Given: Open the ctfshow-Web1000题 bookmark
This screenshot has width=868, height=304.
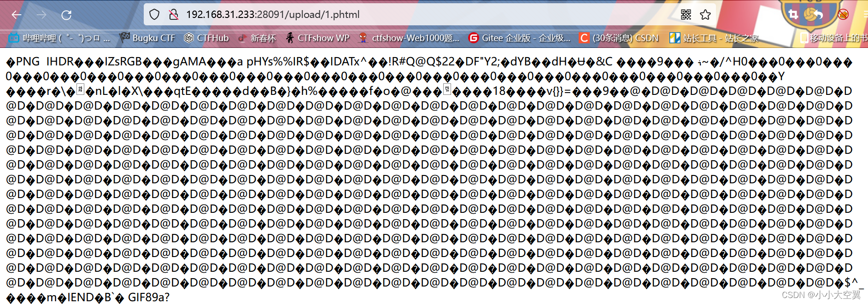Looking at the screenshot, I should (409, 38).
